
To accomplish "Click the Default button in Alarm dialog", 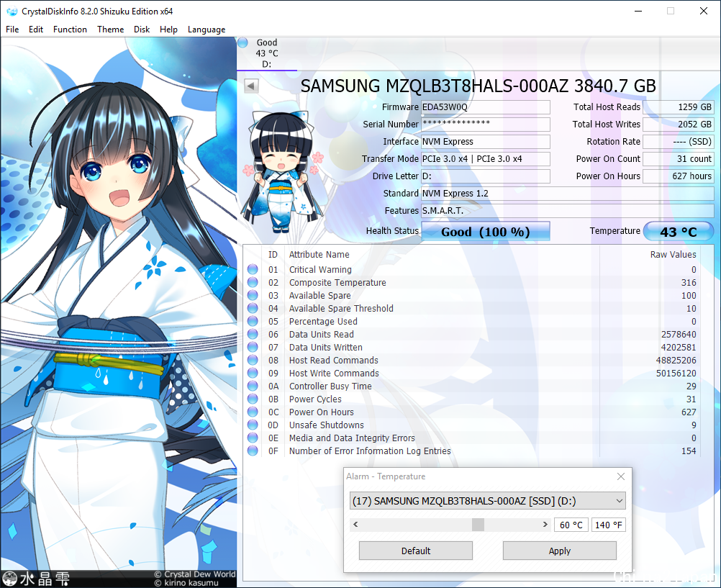I will (416, 551).
